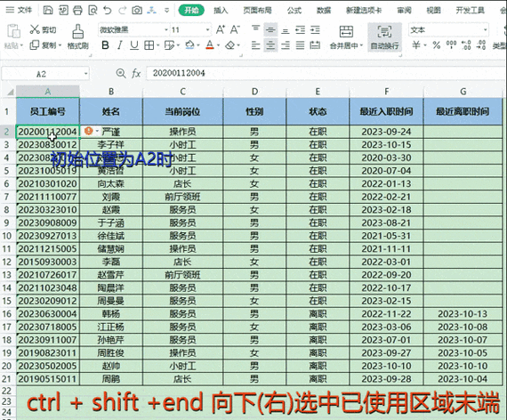Toggle Bold formatting

(x=105, y=45)
